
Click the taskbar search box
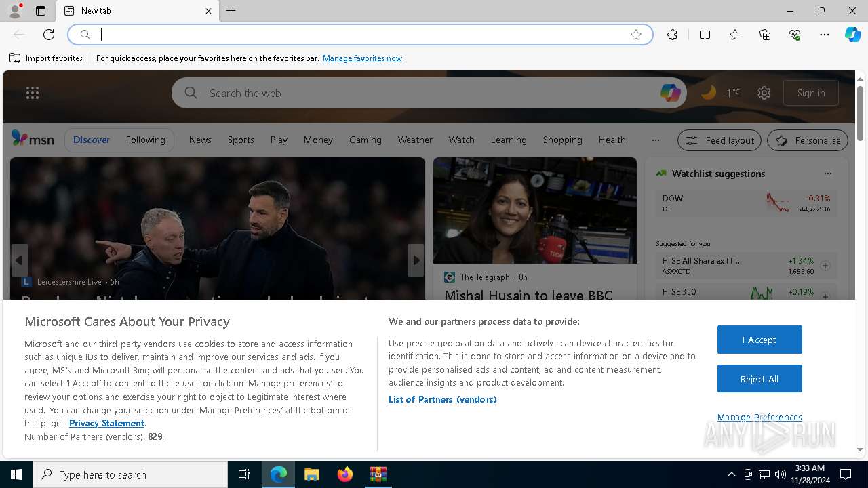click(x=130, y=474)
